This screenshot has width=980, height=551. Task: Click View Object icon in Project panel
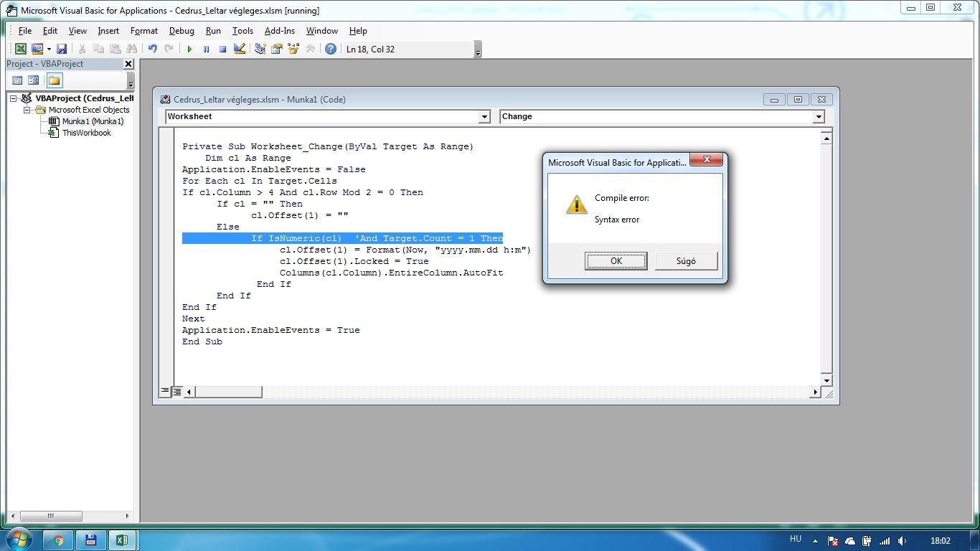pyautogui.click(x=34, y=80)
